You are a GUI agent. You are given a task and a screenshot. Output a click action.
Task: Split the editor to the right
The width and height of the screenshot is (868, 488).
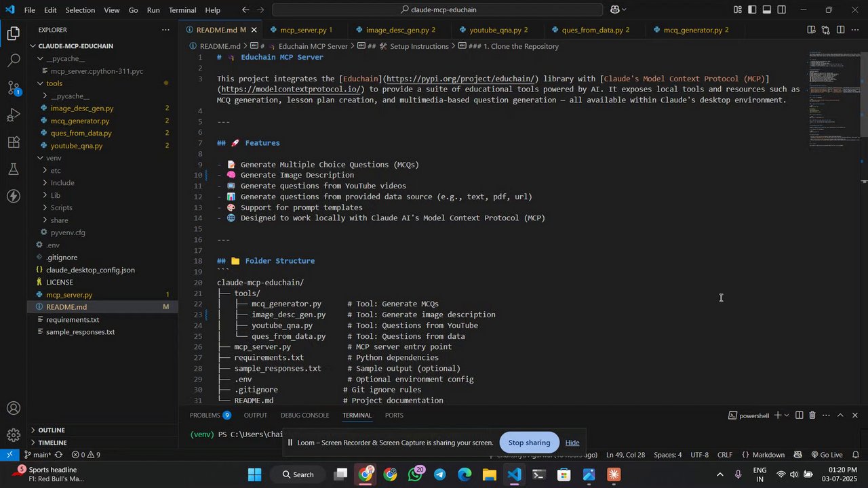coord(840,30)
